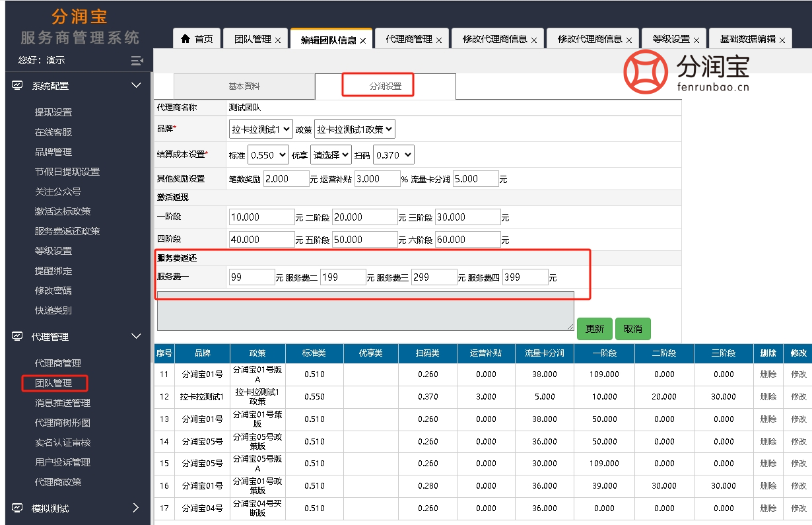This screenshot has width=812, height=525.
Task: Collapse sidebar using icon beside 您好：演示
Action: coord(135,59)
